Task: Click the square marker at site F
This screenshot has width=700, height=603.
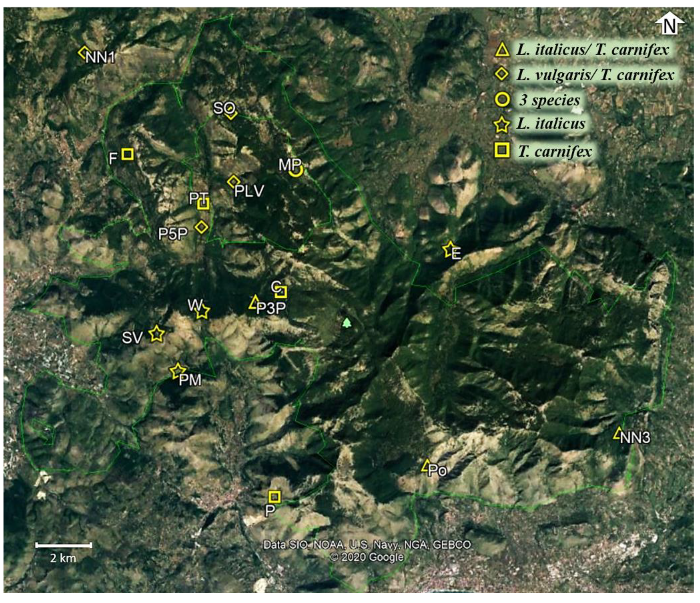Action: (x=127, y=154)
